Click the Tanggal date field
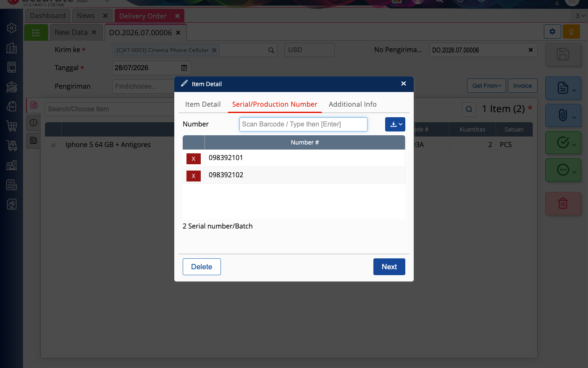 pyautogui.click(x=146, y=68)
